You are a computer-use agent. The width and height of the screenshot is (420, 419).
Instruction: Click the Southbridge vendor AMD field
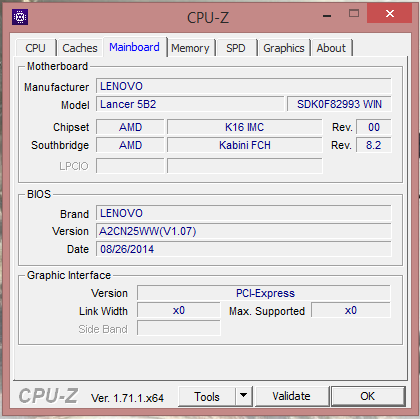click(x=130, y=145)
